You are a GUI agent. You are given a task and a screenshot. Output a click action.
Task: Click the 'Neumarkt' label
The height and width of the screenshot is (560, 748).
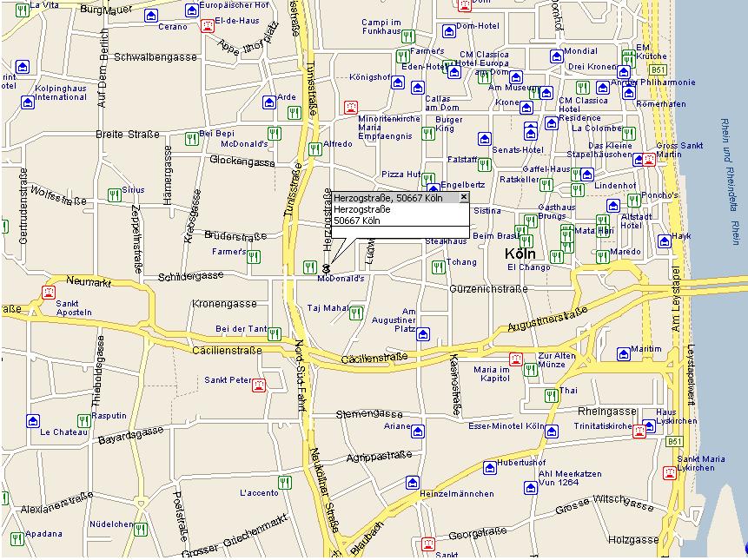click(x=89, y=281)
